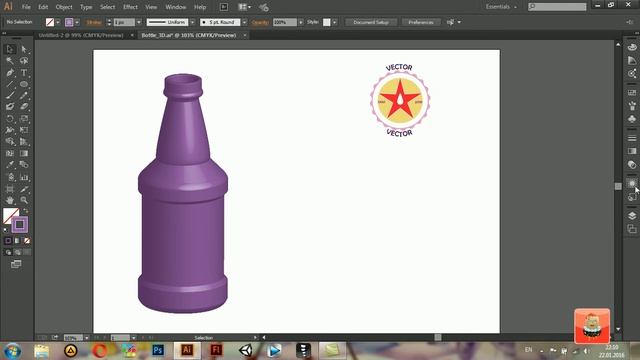Switch to the Untitled-2 document tab
This screenshot has height=360, width=640.
coord(81,36)
